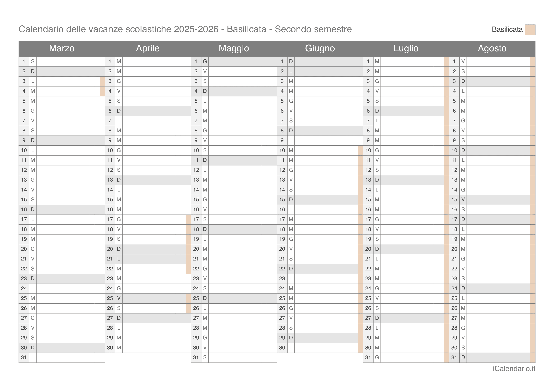Click day 2 L in Giugno
Viewport: 554px width, 392px height.
(x=320, y=72)
